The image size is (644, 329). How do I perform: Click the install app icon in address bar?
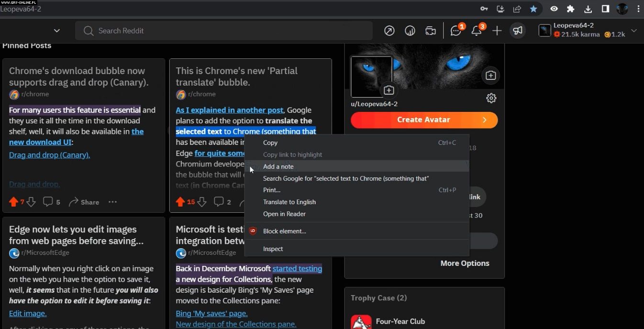point(500,9)
